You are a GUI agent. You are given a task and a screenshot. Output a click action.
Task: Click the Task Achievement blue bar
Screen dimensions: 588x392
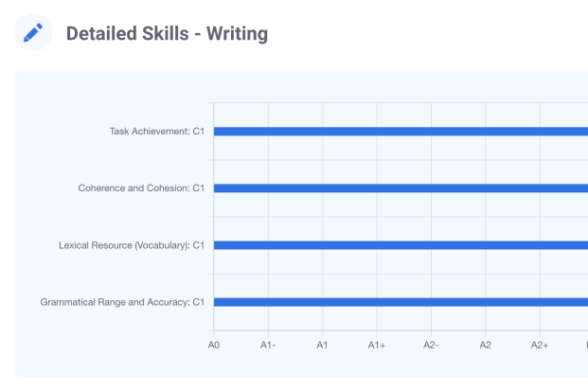[398, 132]
